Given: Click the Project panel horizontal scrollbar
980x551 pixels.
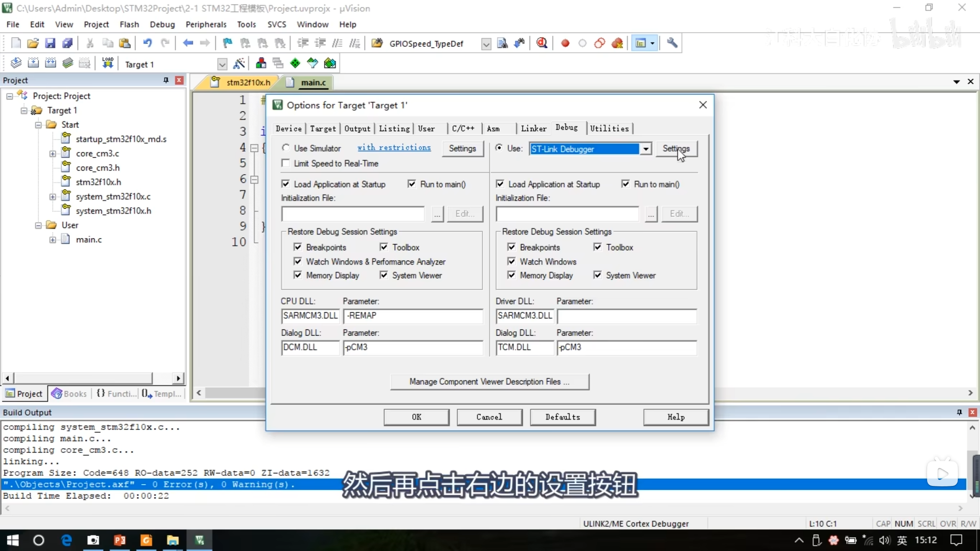Looking at the screenshot, I should [x=83, y=378].
